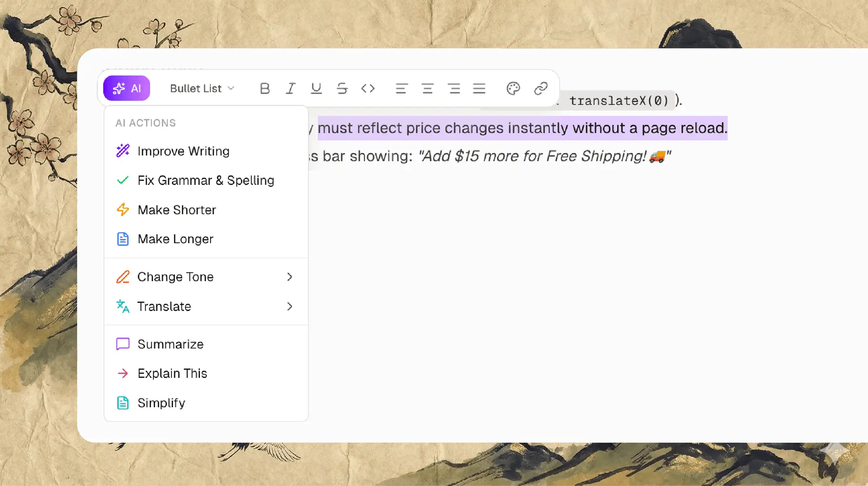Open the AI assistant button
868x486 pixels.
click(126, 88)
